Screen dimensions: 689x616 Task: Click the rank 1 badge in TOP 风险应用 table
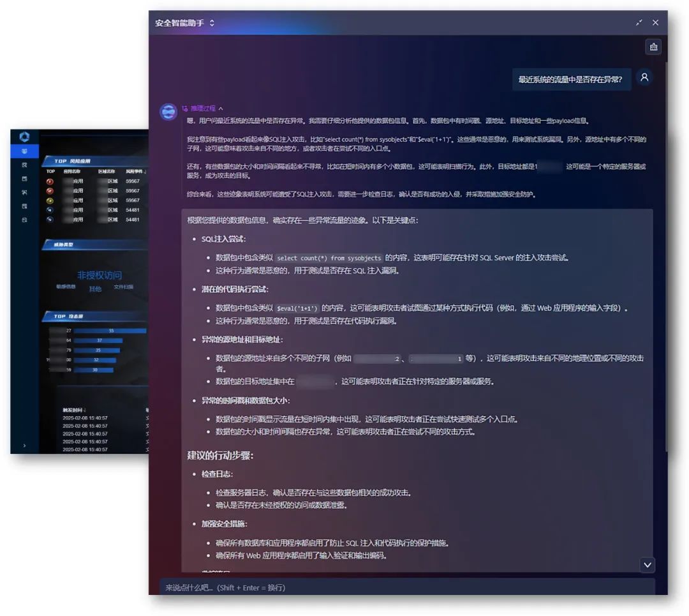(50, 181)
